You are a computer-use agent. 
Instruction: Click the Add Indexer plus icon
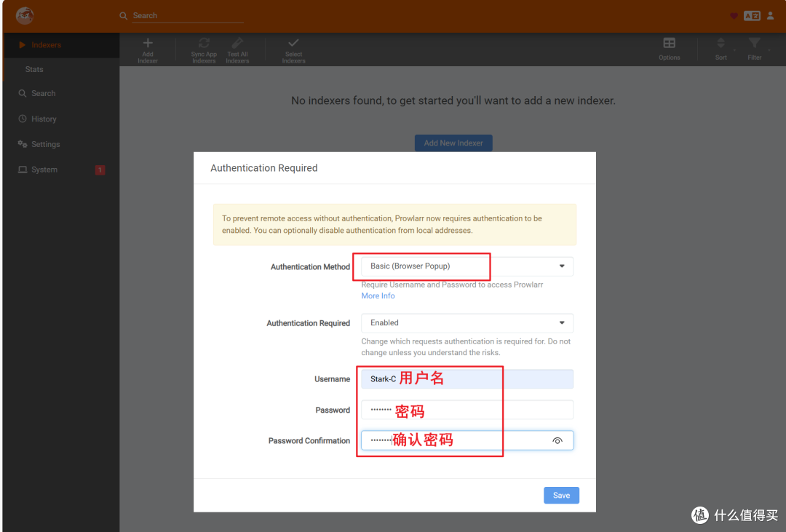point(148,43)
